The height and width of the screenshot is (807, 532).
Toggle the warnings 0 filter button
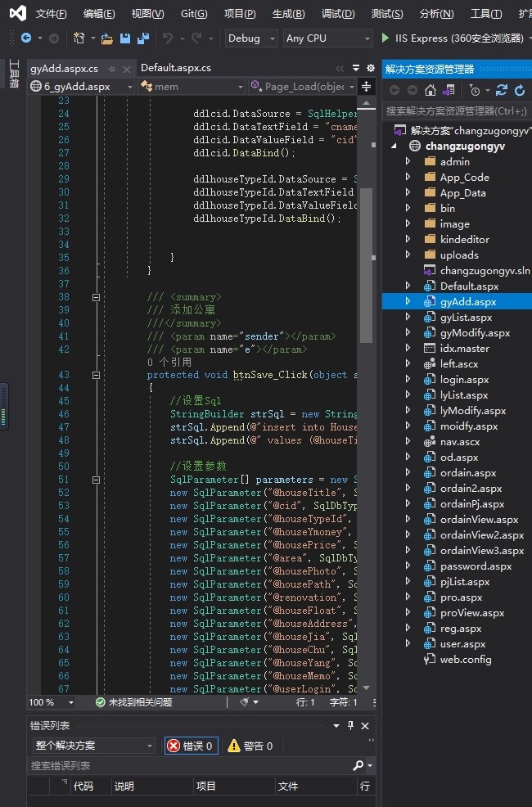tap(250, 746)
